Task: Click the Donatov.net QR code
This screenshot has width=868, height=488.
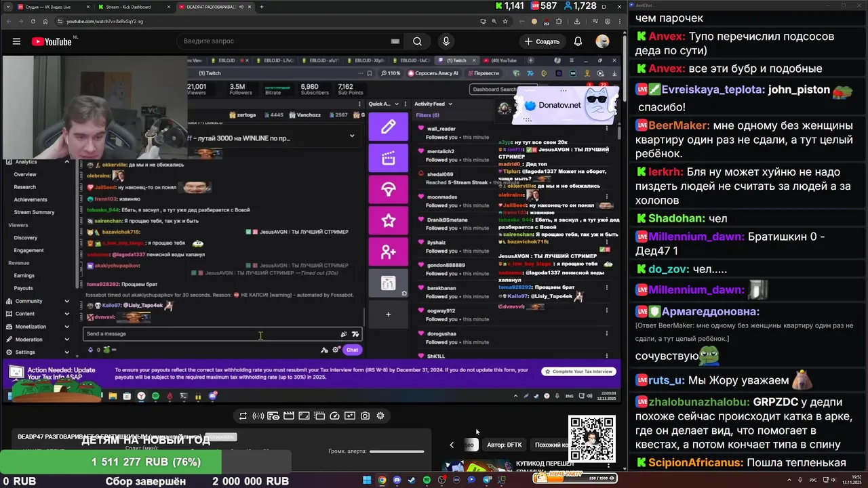Action: 592,439
